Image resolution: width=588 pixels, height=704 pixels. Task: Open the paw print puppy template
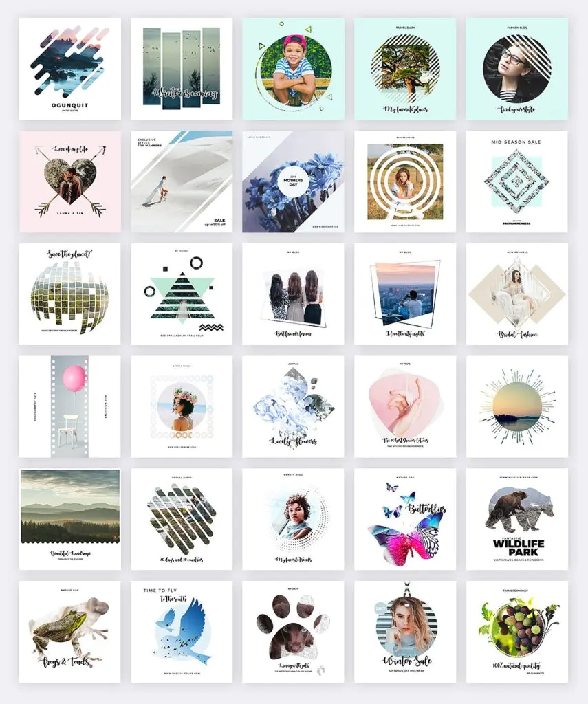(x=294, y=632)
